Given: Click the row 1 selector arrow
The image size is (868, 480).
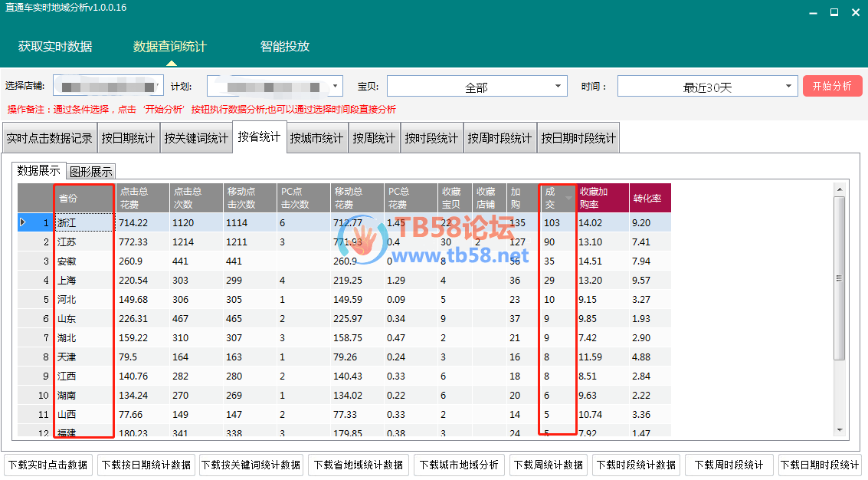Looking at the screenshot, I should tap(23, 222).
